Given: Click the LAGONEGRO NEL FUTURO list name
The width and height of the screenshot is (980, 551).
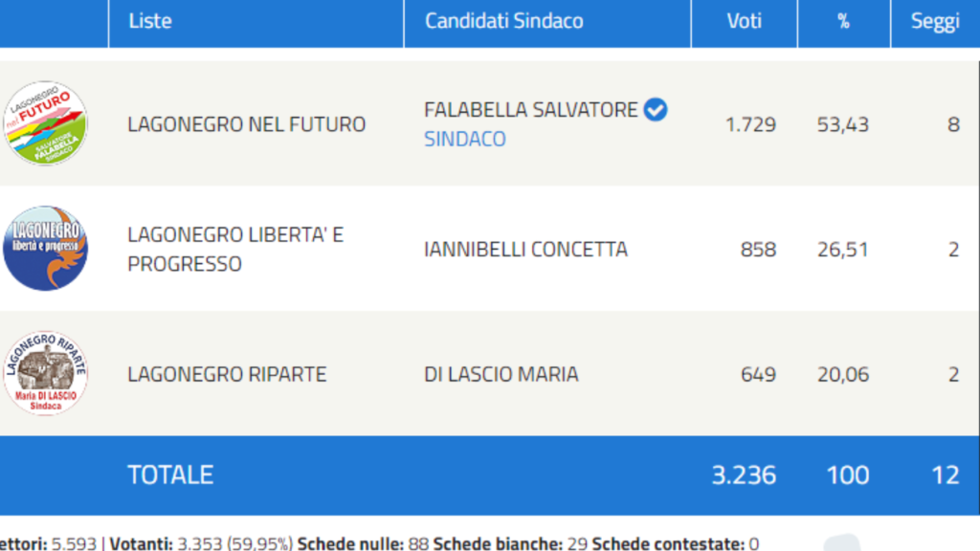Looking at the screenshot, I should coord(246,124).
